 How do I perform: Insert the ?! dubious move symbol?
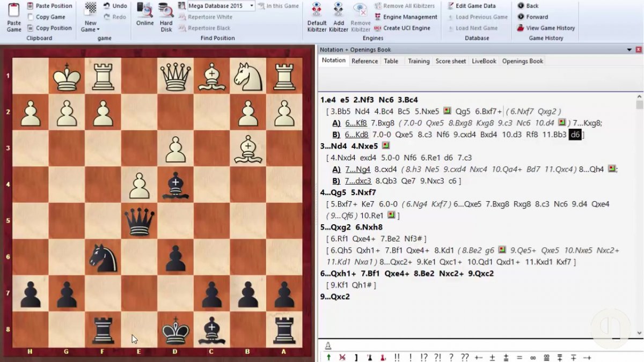pyautogui.click(x=437, y=357)
